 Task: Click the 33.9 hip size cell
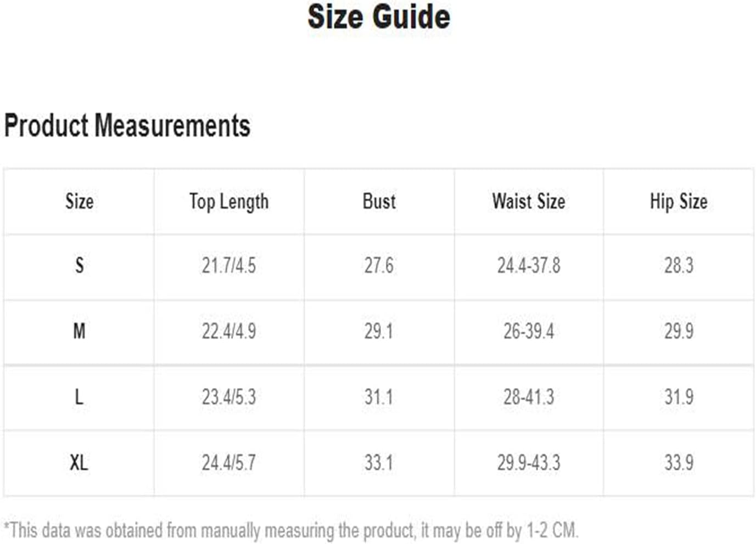click(679, 463)
